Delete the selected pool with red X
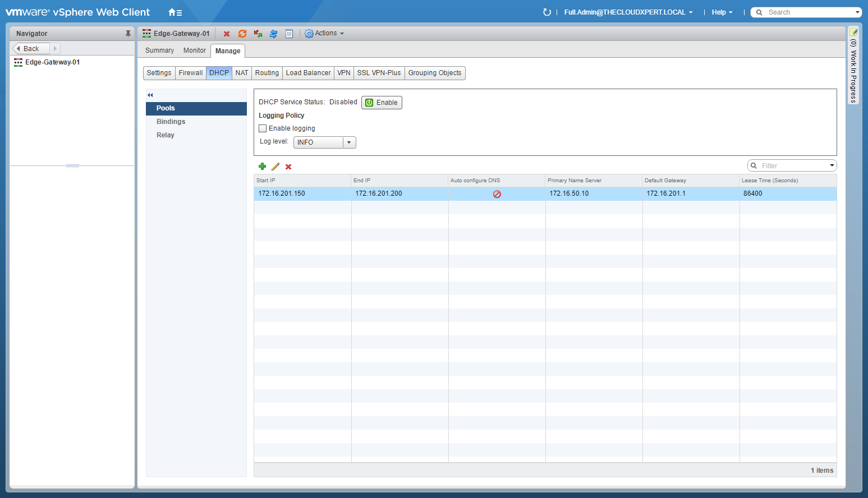868x498 pixels. pos(288,167)
